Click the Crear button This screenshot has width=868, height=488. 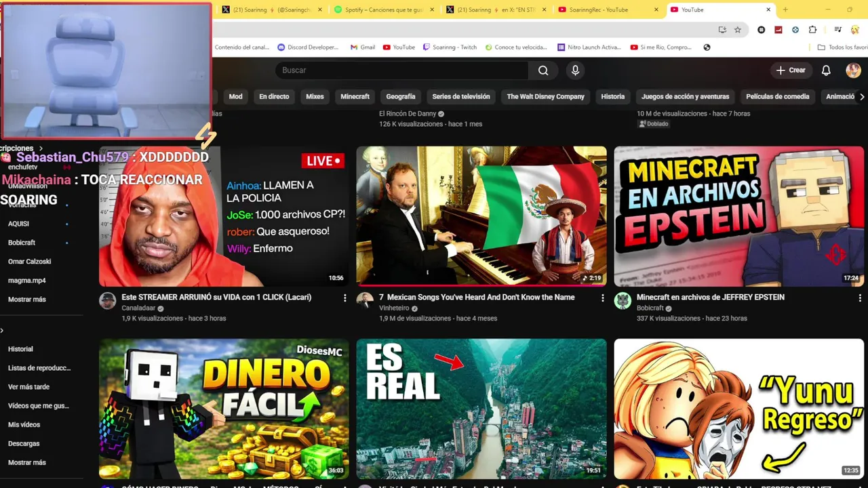pos(791,70)
